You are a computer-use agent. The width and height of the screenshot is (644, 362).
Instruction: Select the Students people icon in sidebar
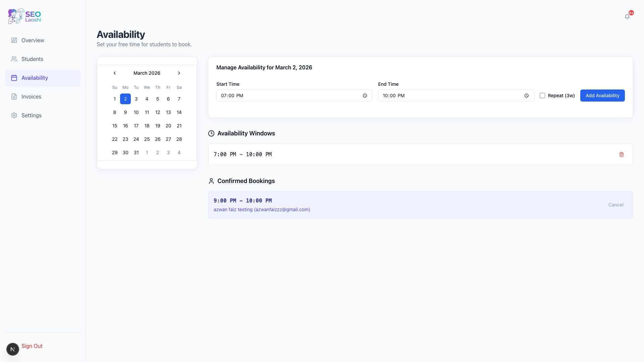14,59
